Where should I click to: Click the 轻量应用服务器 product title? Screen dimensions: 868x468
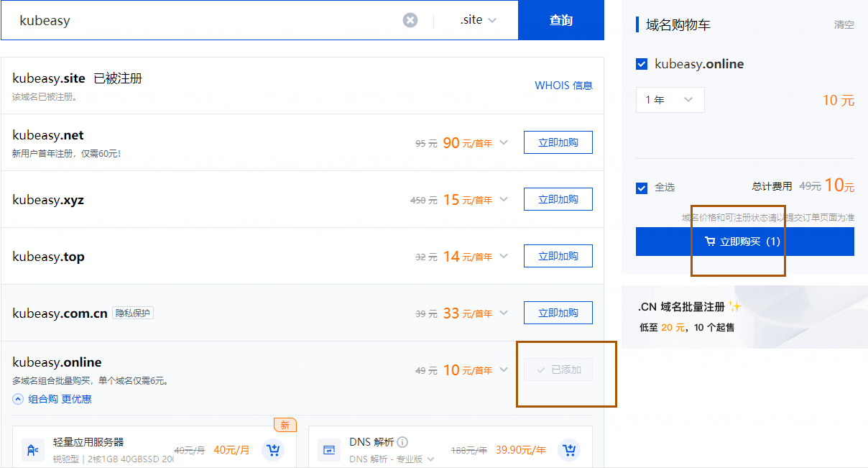88,442
